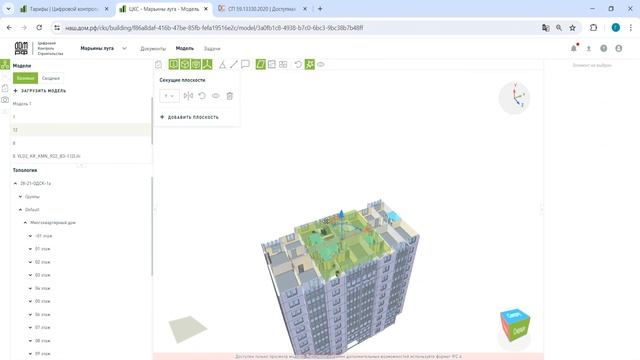Select the VLD2 .ifc model row
Image resolution: width=640 pixels, height=360 pixels.
tap(80, 156)
